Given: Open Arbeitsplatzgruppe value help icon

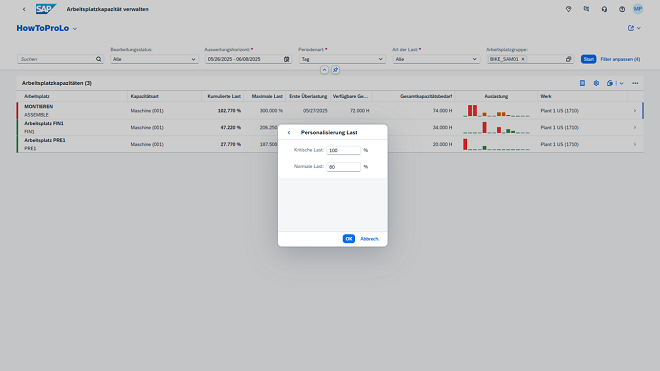Looking at the screenshot, I should click(568, 59).
